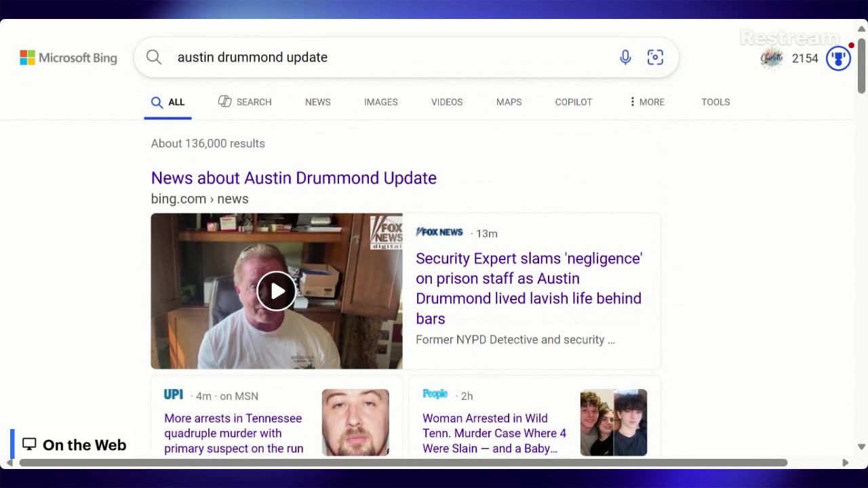Switch to the IMAGES tab
Image resolution: width=868 pixels, height=488 pixels.
point(381,102)
